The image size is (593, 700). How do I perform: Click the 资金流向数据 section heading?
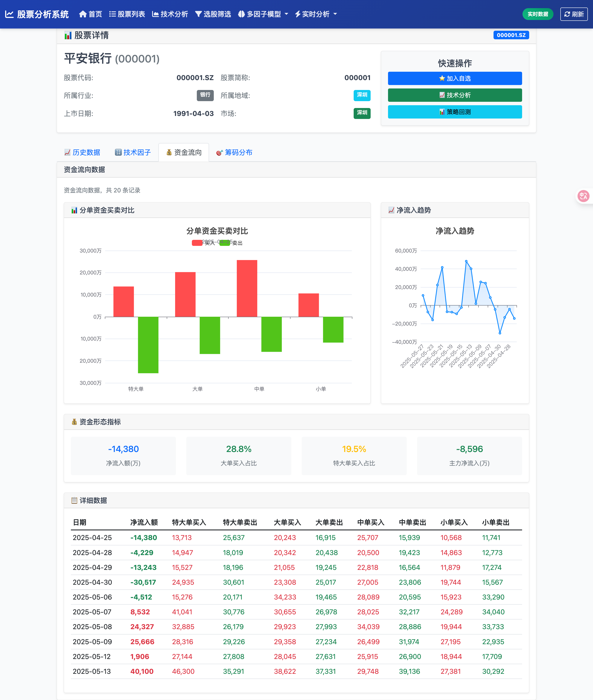coord(84,170)
